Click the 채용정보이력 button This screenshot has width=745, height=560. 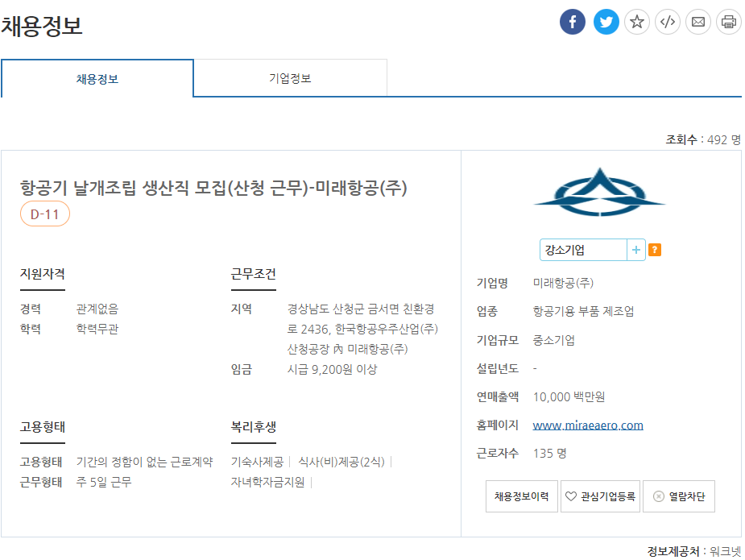[522, 496]
